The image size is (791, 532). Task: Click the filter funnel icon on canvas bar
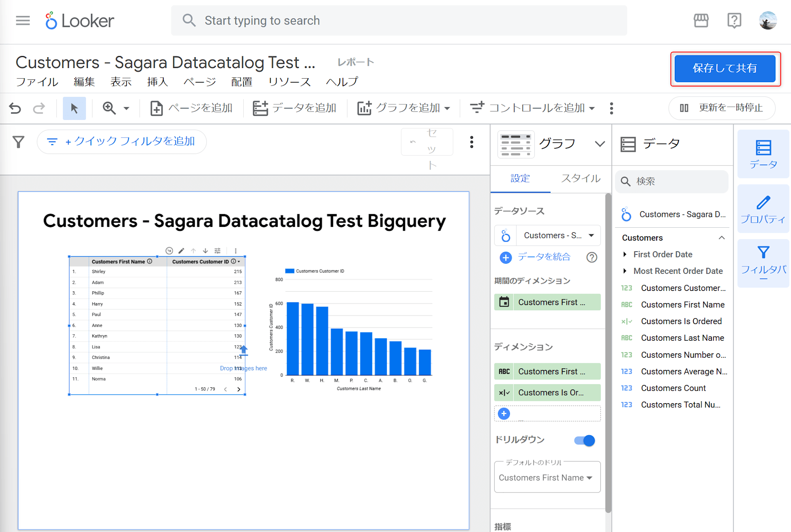click(18, 142)
